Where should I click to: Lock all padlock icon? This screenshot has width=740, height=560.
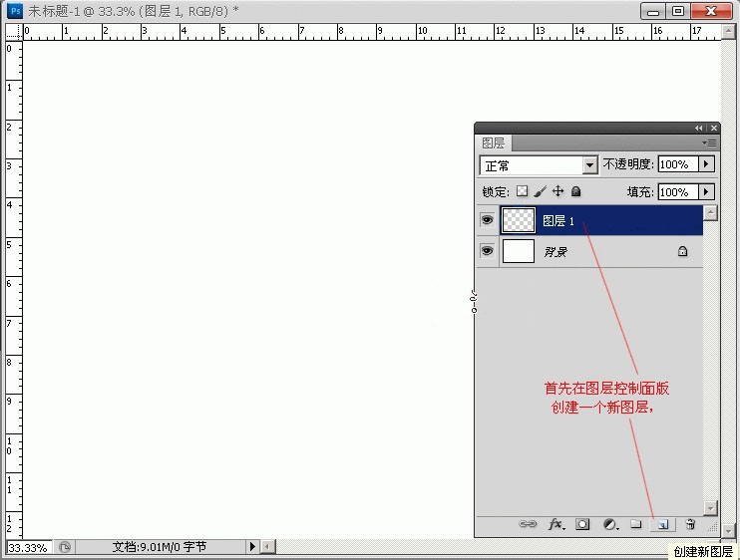(575, 191)
